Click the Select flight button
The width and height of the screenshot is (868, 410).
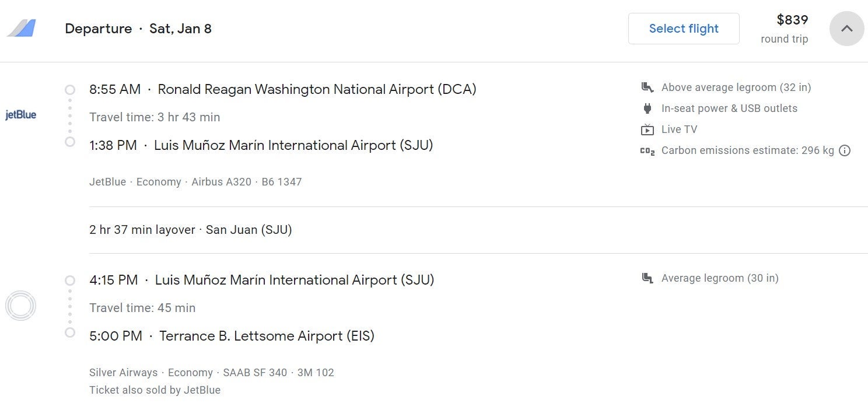tap(684, 29)
